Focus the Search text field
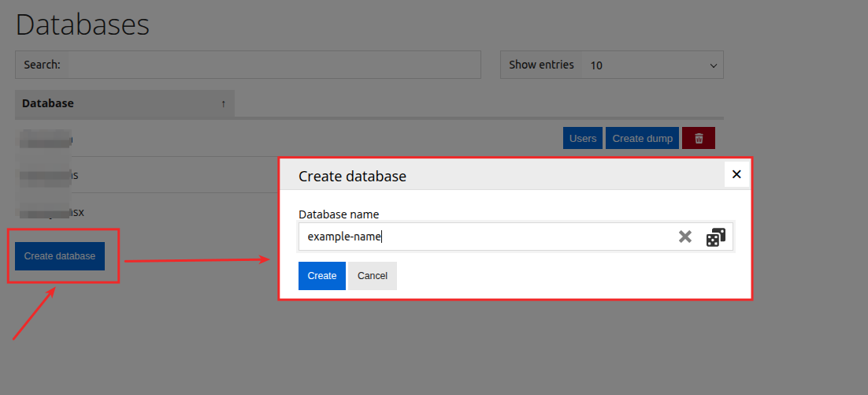 273,65
